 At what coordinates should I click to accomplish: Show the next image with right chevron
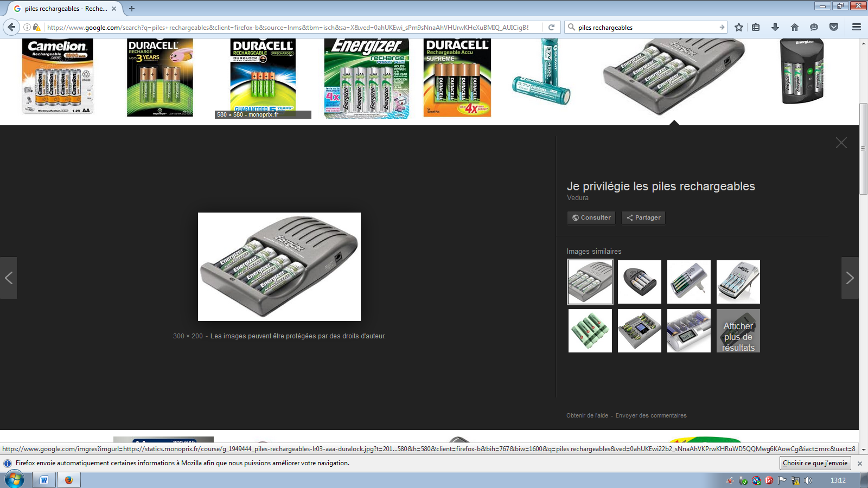(850, 278)
